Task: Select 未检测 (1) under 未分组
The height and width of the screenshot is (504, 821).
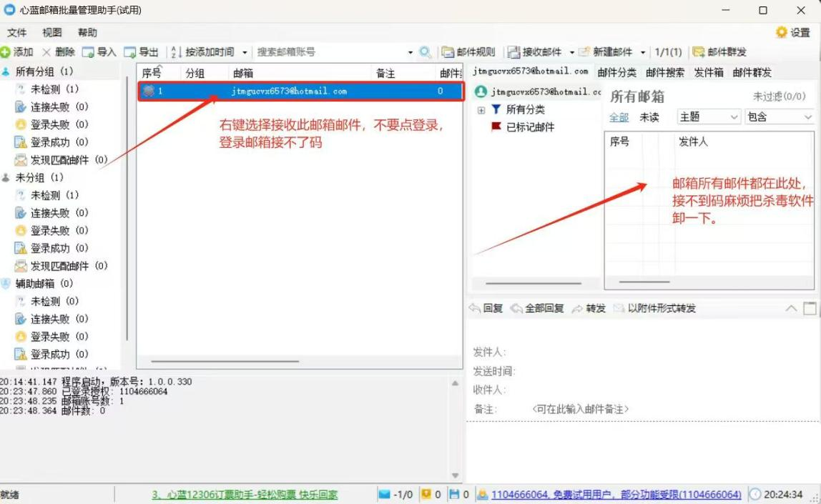Action: click(54, 195)
